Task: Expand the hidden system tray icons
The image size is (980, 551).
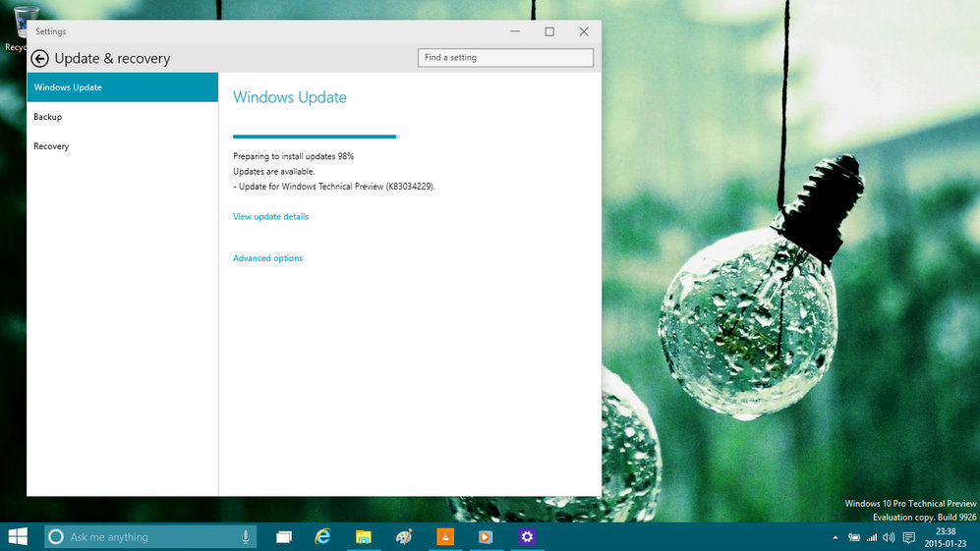Action: pyautogui.click(x=836, y=537)
